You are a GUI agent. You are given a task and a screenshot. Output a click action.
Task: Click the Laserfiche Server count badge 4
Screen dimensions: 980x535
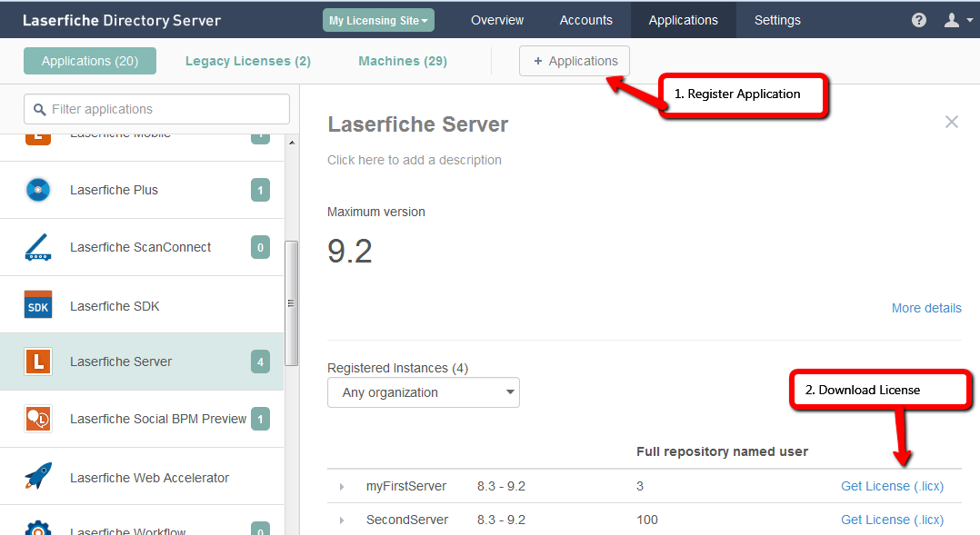point(260,362)
